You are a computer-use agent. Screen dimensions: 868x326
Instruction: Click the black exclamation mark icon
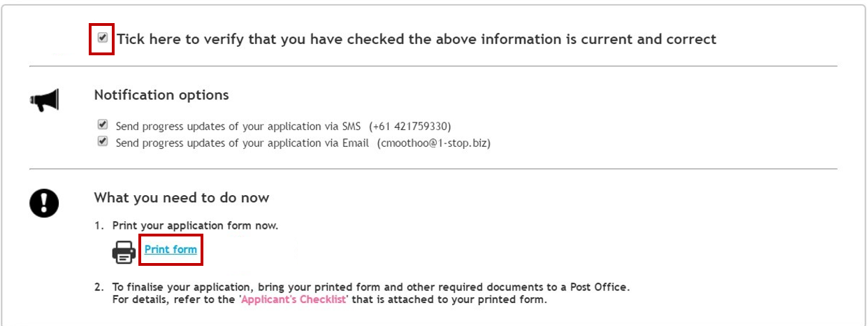point(44,204)
